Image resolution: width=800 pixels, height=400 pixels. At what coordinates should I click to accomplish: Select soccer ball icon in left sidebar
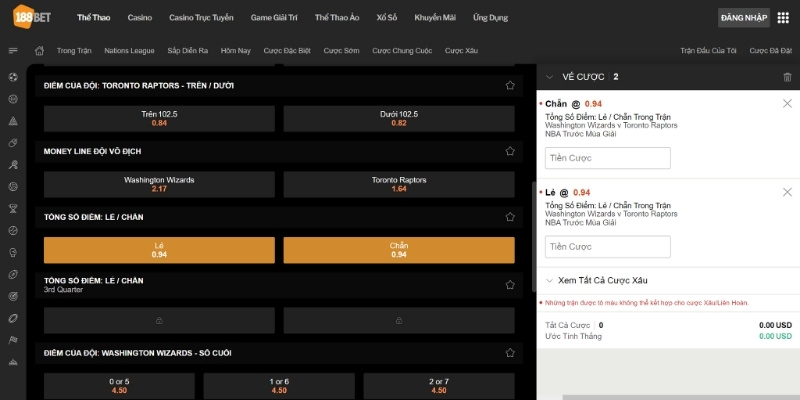pos(13,77)
